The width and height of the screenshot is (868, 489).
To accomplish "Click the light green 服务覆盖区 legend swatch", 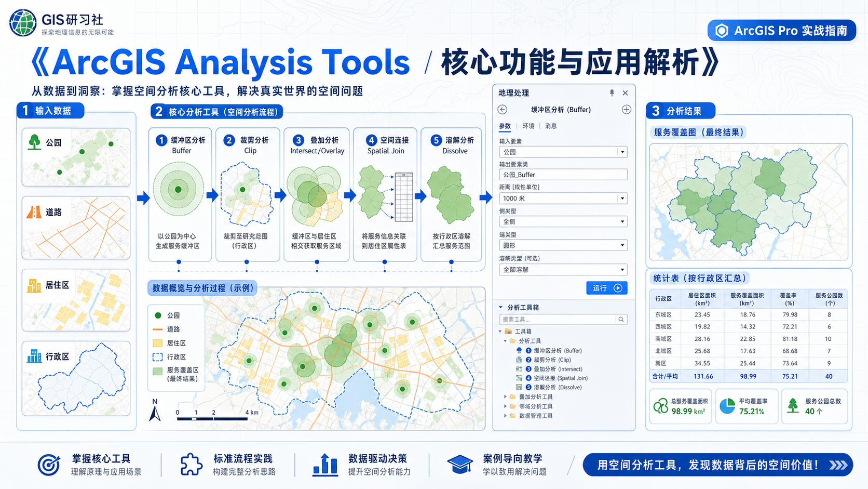I will (158, 371).
